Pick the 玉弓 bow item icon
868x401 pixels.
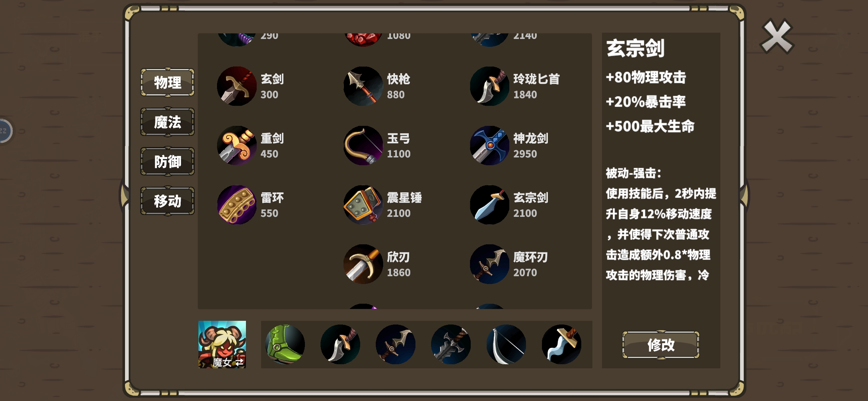coord(363,146)
